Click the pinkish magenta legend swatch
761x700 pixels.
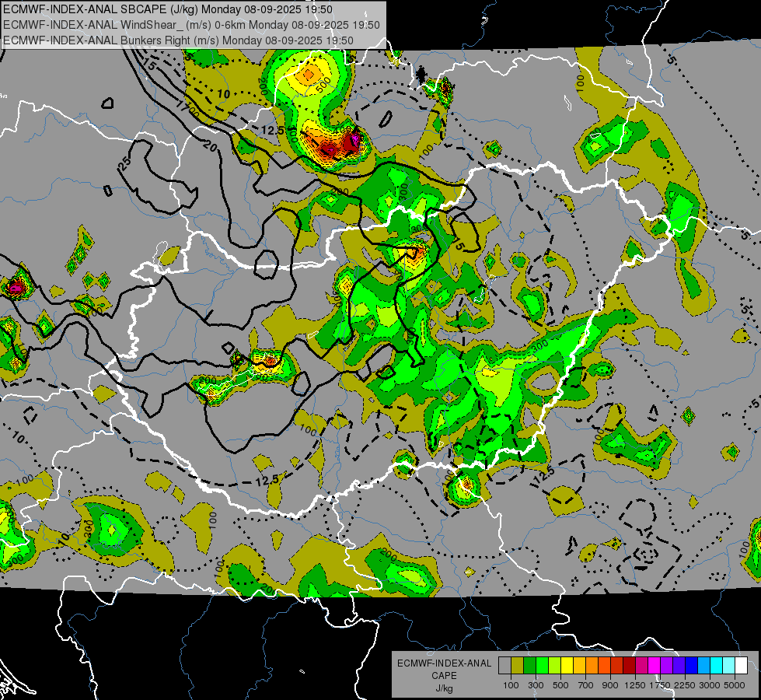click(641, 666)
